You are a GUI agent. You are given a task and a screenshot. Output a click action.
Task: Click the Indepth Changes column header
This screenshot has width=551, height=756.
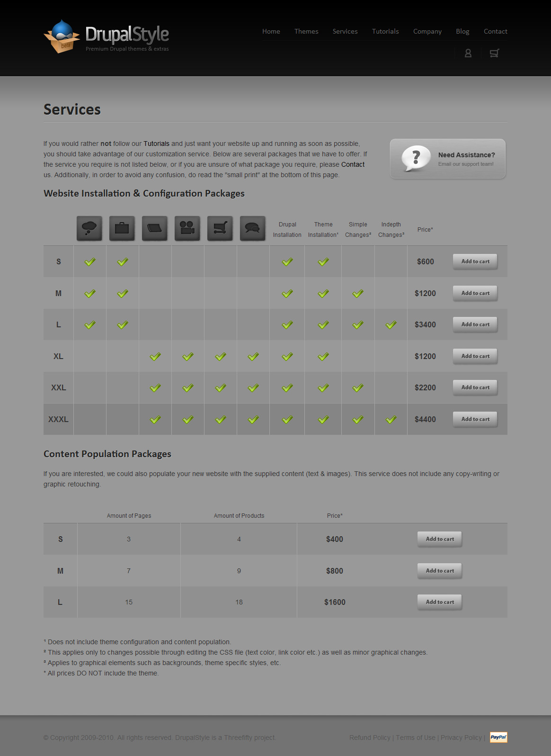391,230
